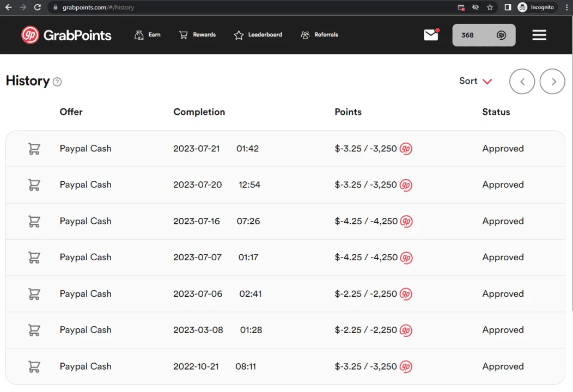Click Approved status in 2023-07-20 row
The image size is (573, 392).
503,185
